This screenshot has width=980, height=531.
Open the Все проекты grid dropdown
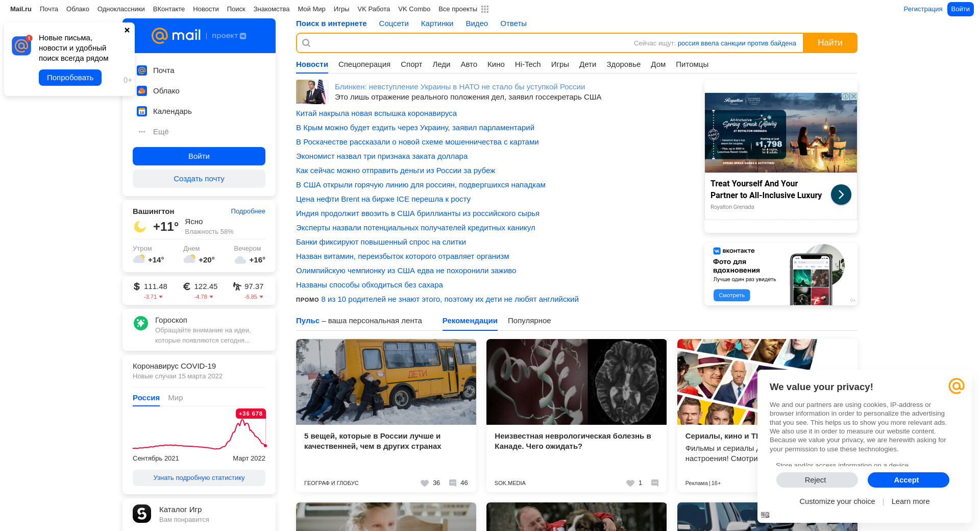[484, 9]
